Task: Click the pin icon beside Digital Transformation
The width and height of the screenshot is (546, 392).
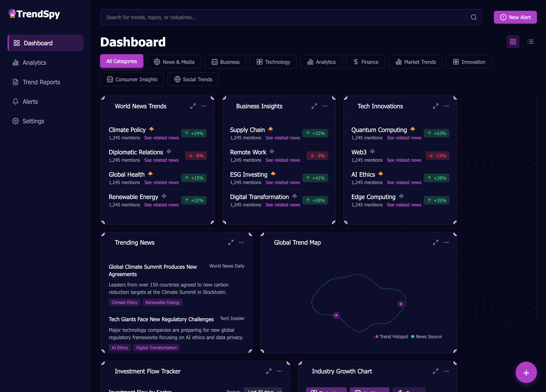Action: (294, 197)
